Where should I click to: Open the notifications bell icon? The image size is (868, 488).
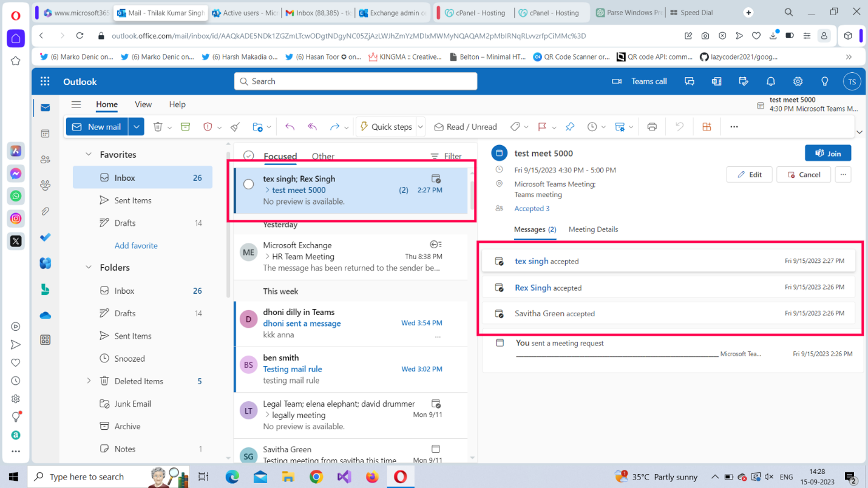click(770, 81)
